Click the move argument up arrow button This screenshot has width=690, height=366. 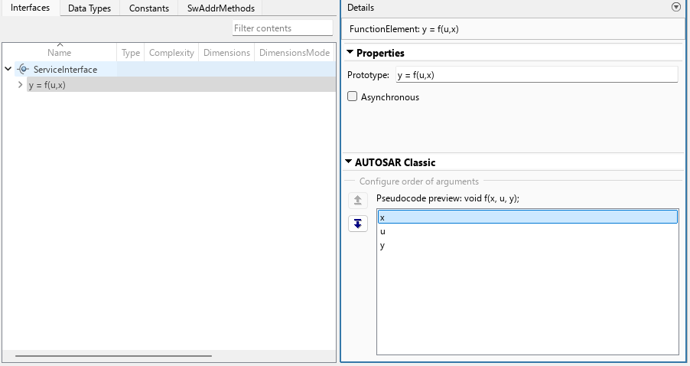(x=358, y=201)
